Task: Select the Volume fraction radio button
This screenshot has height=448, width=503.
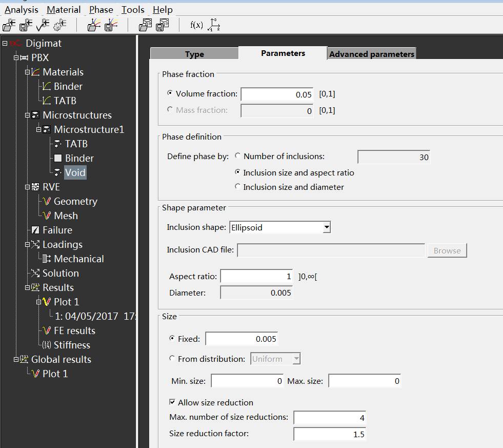Action: point(170,93)
